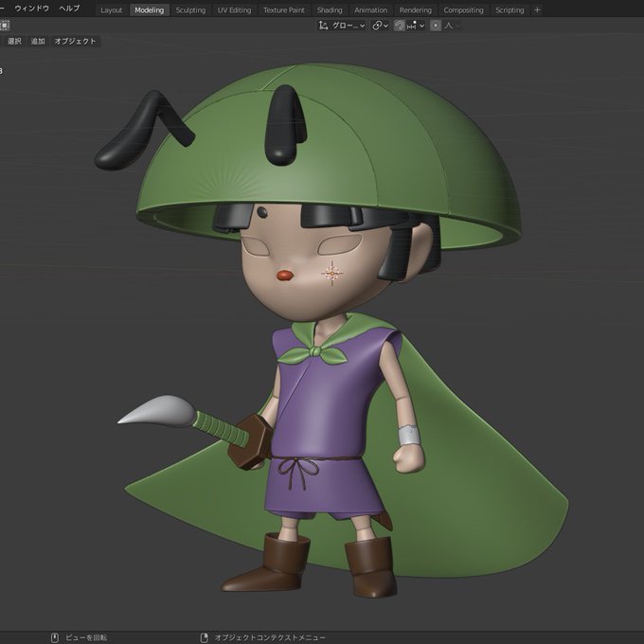
Task: Open the Rendering workspace tab
Action: (415, 9)
